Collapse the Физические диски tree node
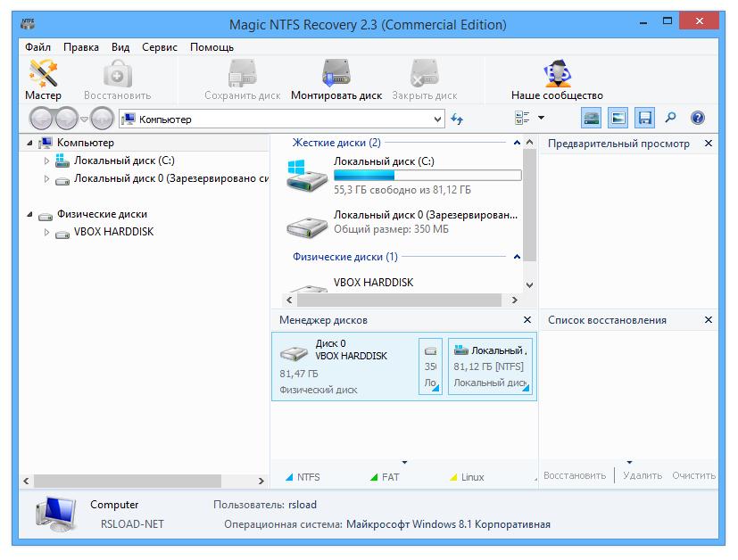This screenshot has width=738, height=560. click(x=29, y=214)
